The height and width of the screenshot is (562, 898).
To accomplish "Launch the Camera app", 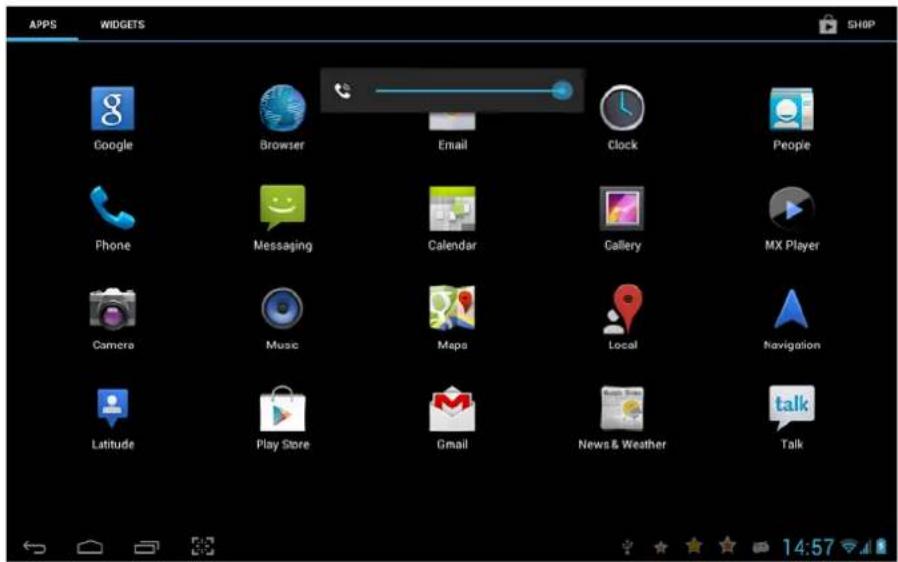I will pyautogui.click(x=113, y=309).
